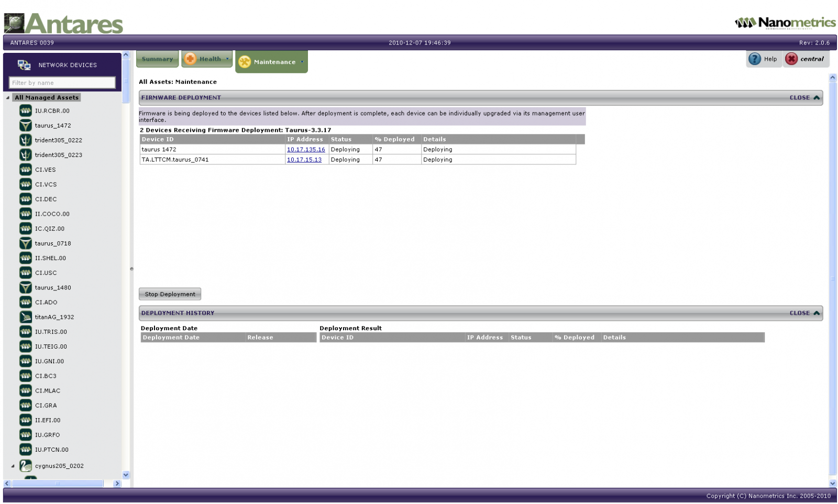Click the II.SHEL.00 station icon
Screen dimensions: 838x504
26,257
